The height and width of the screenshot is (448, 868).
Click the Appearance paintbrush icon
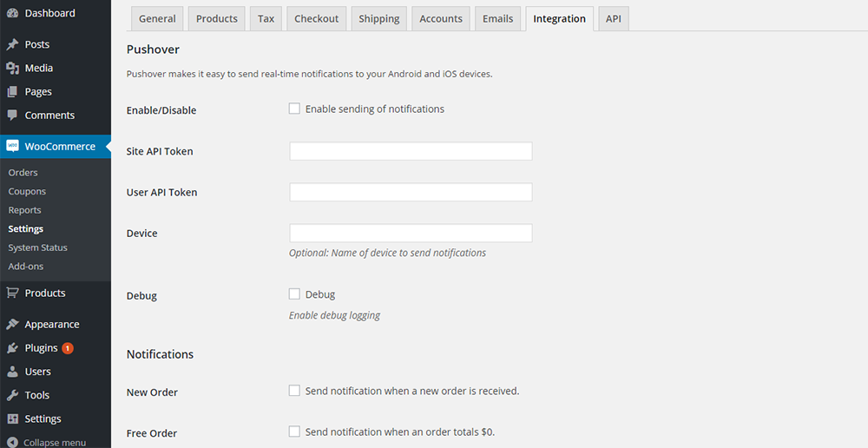click(x=12, y=324)
